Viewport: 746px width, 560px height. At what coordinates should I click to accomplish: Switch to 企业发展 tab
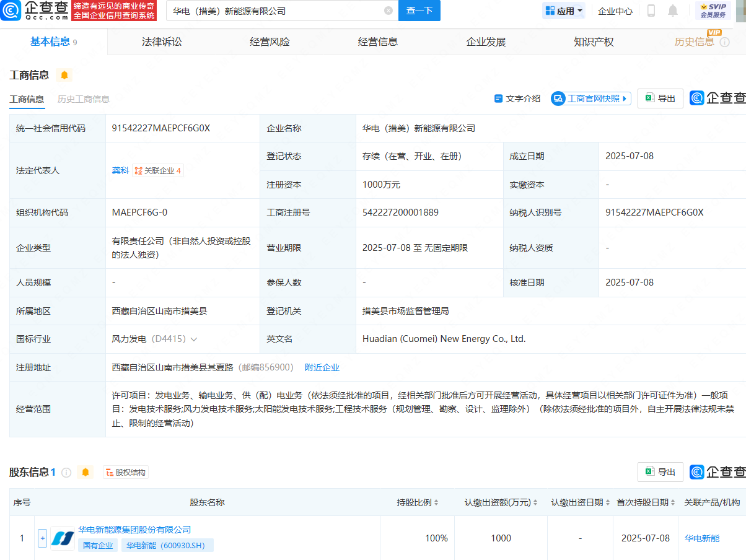click(x=486, y=42)
